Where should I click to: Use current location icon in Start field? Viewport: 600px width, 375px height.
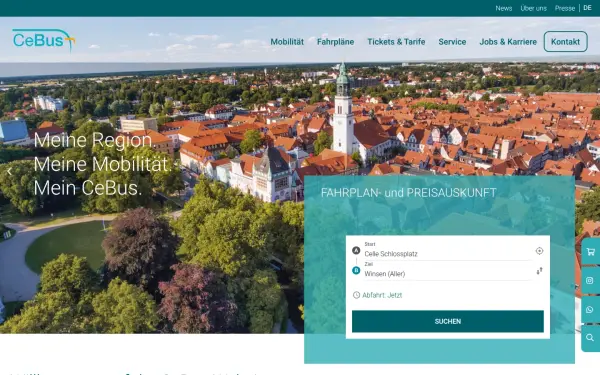[x=539, y=251]
